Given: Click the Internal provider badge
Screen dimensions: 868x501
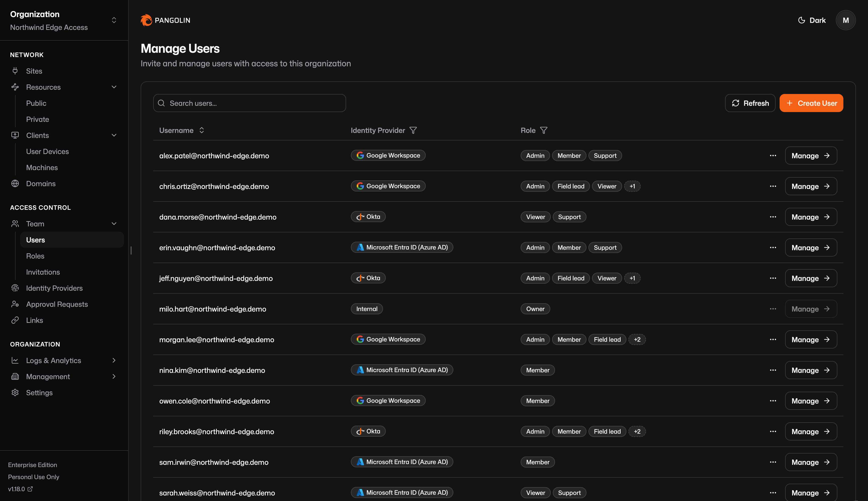Looking at the screenshot, I should 367,309.
